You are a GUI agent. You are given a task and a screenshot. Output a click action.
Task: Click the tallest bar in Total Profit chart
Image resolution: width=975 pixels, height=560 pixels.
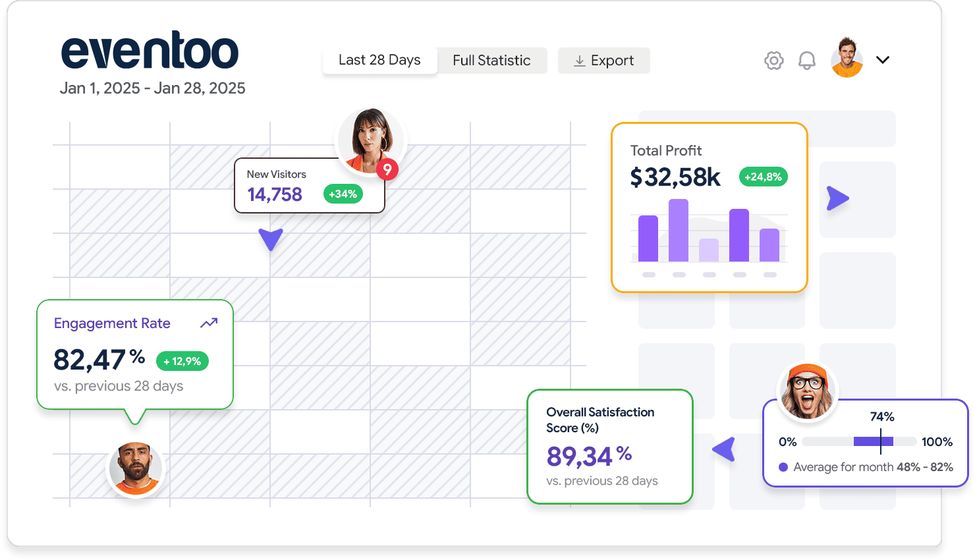[x=678, y=231]
